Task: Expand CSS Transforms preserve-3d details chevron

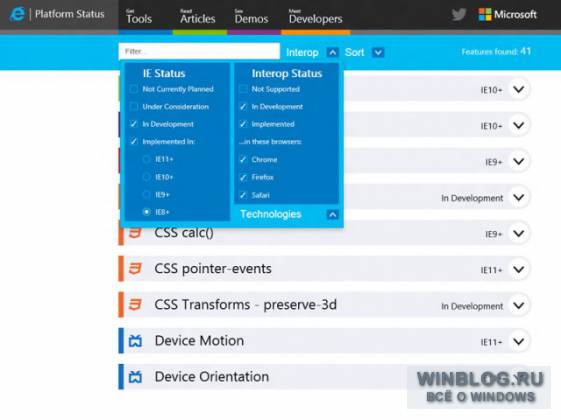Action: pyautogui.click(x=519, y=305)
